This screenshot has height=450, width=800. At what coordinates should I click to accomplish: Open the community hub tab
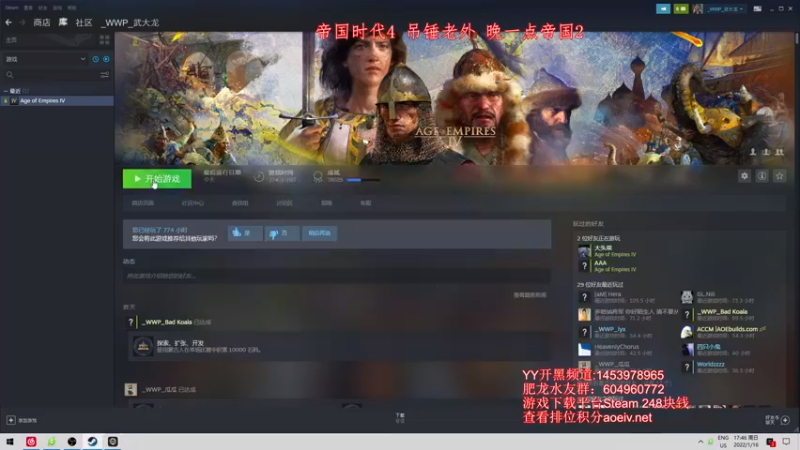coord(192,203)
